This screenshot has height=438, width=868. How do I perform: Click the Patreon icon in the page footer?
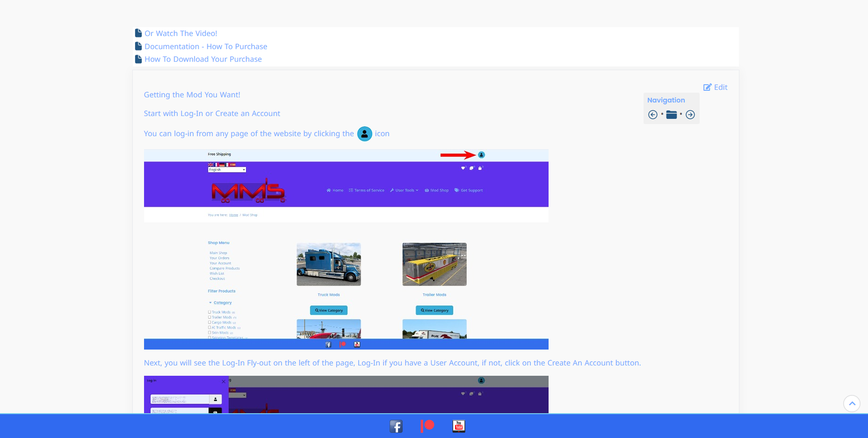point(427,426)
